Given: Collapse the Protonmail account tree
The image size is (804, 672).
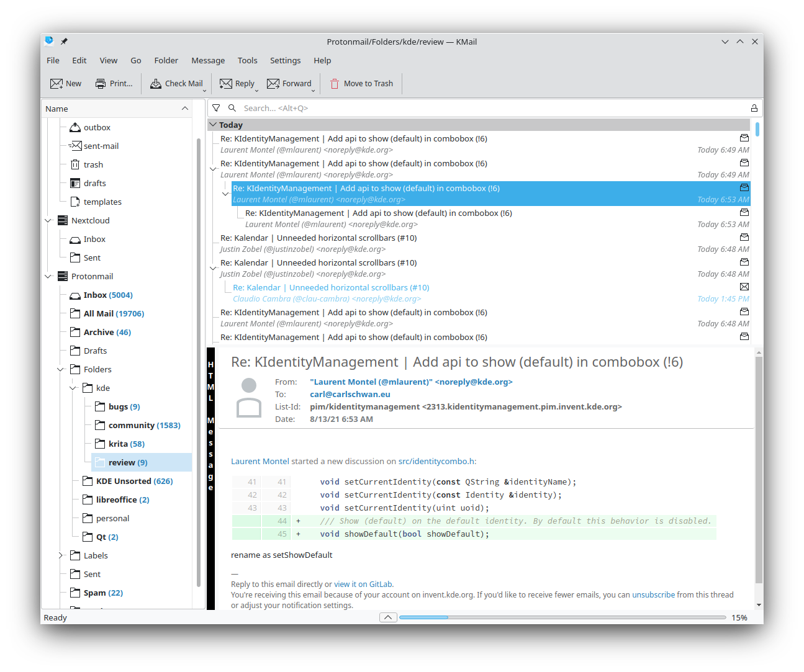Looking at the screenshot, I should click(x=48, y=276).
